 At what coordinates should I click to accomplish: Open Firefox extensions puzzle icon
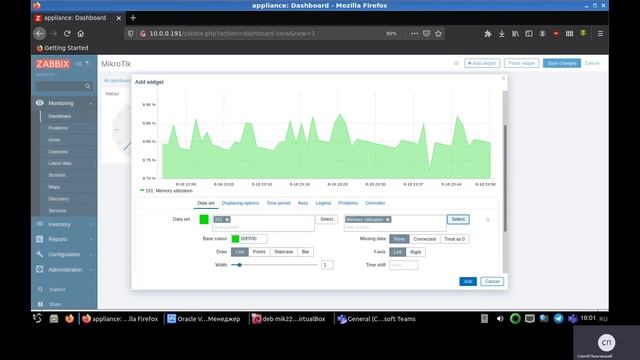point(488,33)
